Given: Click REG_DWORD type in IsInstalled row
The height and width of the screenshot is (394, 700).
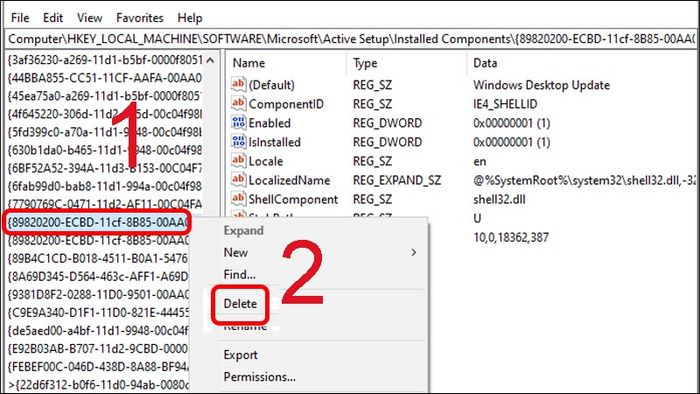Looking at the screenshot, I should click(x=387, y=142).
